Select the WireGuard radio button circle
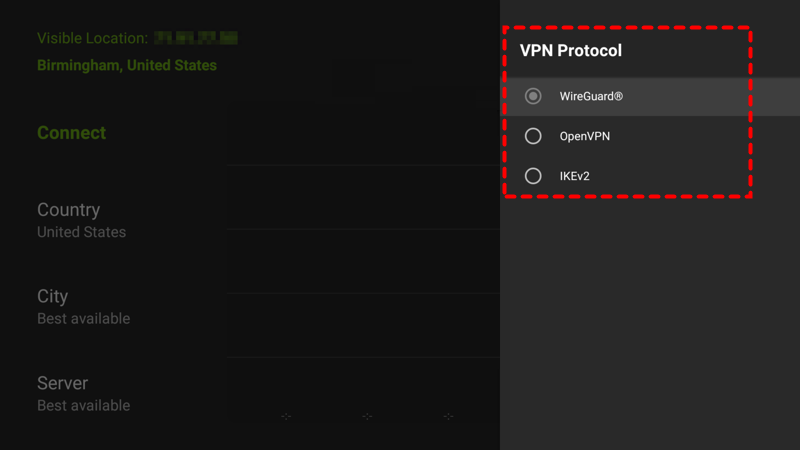Viewport: 800px width, 450px height. [533, 96]
